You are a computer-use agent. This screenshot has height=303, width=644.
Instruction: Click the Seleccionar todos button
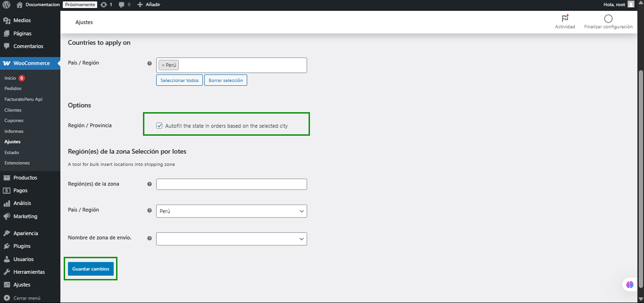(179, 80)
